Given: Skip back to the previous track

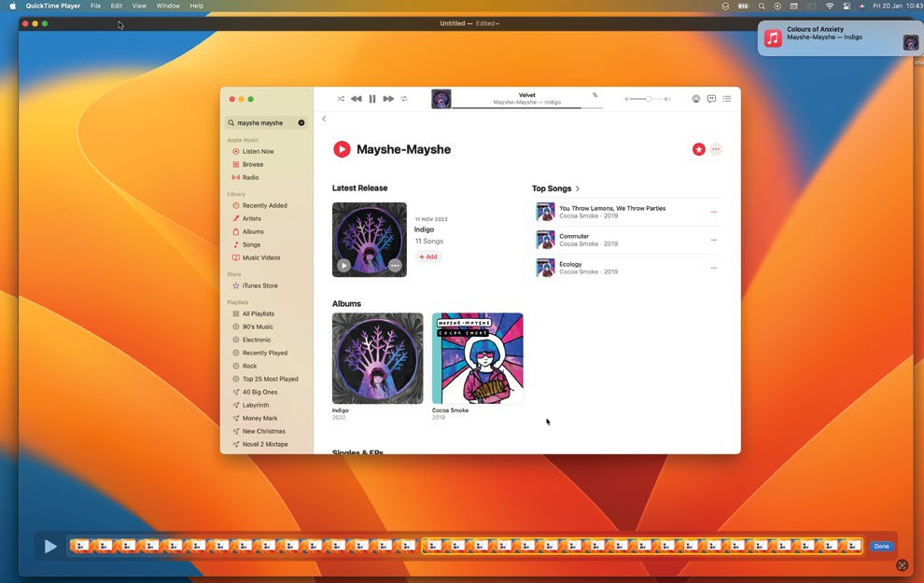Looking at the screenshot, I should point(356,99).
